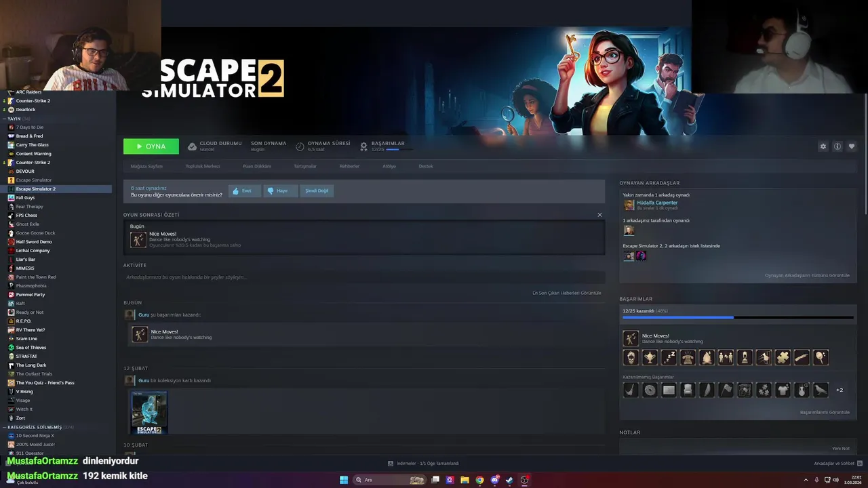
Task: Open the Escape Simulator 2 collection card thumbnail
Action: 149,412
